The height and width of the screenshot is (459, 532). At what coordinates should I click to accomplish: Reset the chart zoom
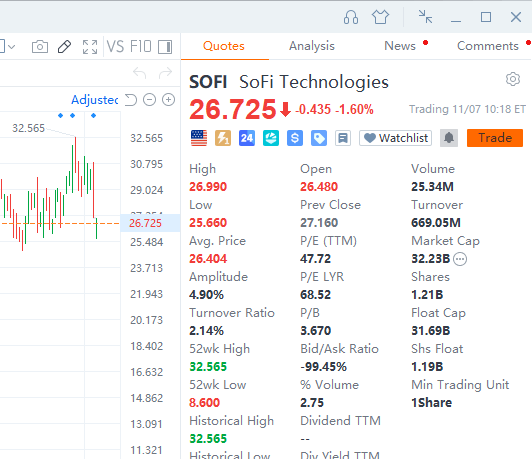[x=131, y=100]
